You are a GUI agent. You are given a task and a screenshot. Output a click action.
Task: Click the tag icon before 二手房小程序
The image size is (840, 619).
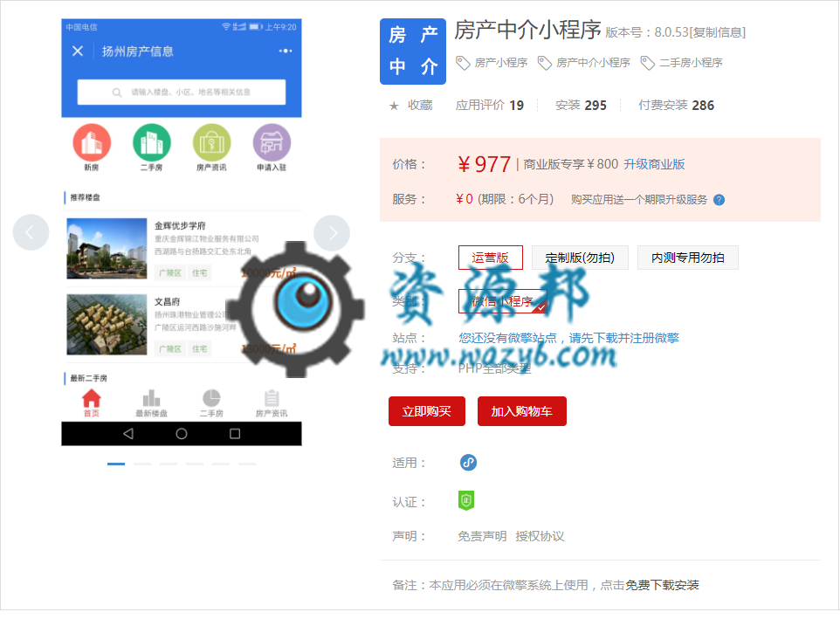click(x=647, y=63)
